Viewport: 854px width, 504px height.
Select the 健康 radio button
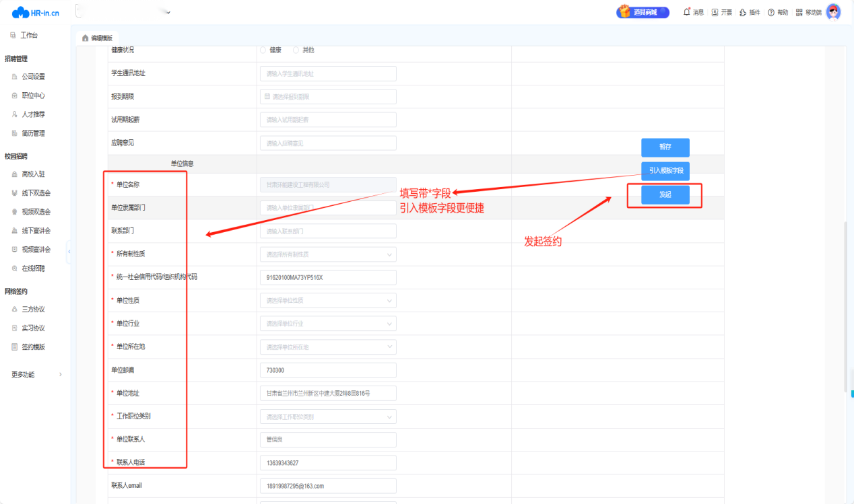click(263, 50)
